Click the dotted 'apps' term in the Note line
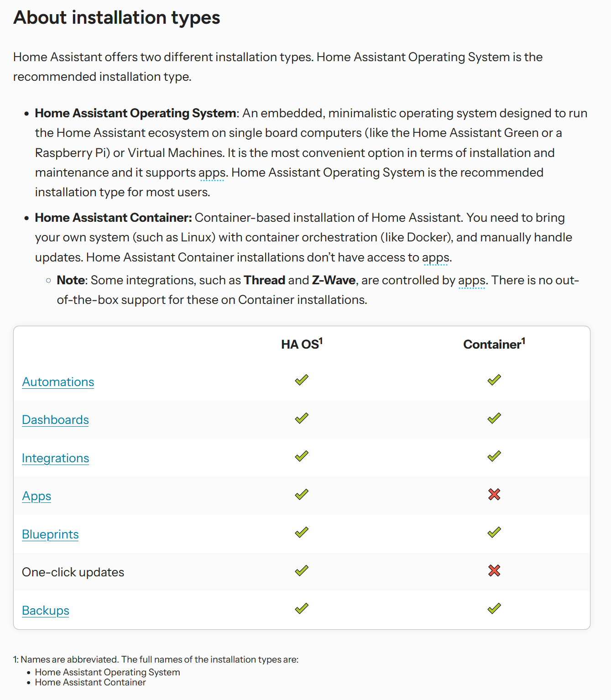The height and width of the screenshot is (700, 611). coord(472,281)
